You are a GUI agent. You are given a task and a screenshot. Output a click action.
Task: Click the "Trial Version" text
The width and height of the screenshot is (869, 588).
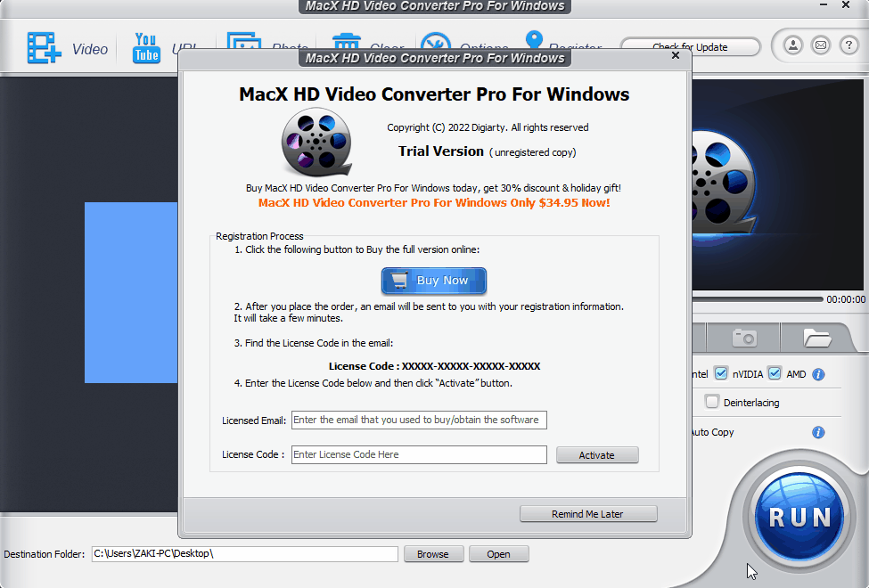click(440, 151)
